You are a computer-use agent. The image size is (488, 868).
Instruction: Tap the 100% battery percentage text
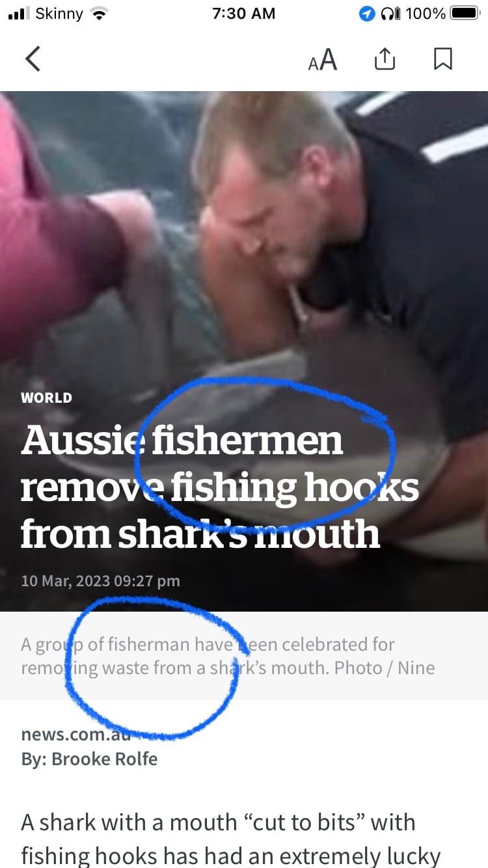point(426,14)
